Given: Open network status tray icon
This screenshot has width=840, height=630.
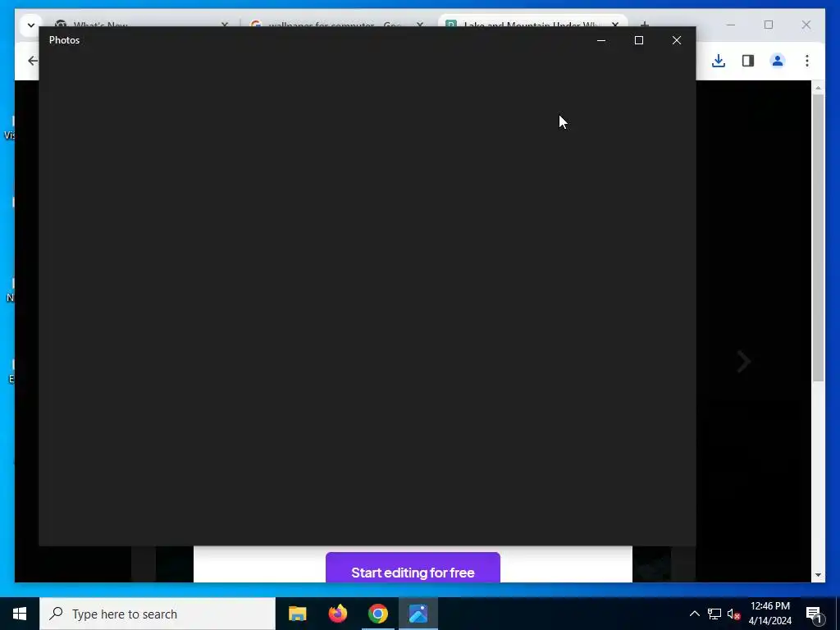Looking at the screenshot, I should pos(714,614).
